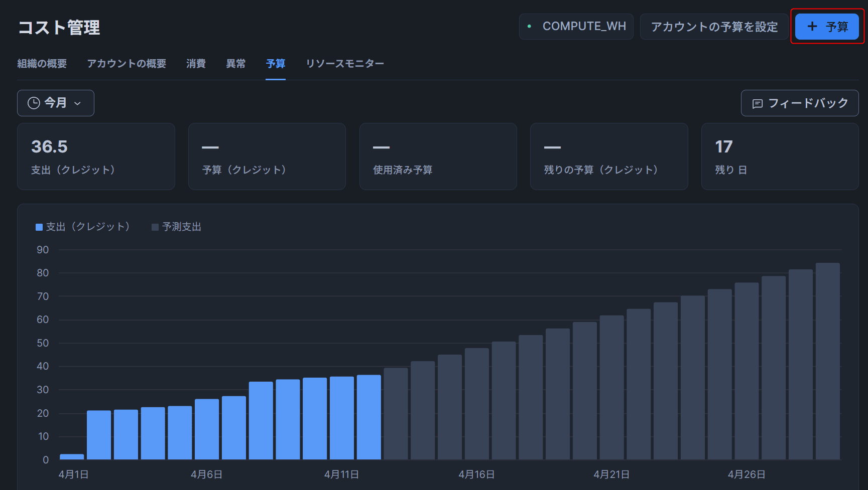868x490 pixels.
Task: Go to the リソースモニター tab
Action: 345,64
